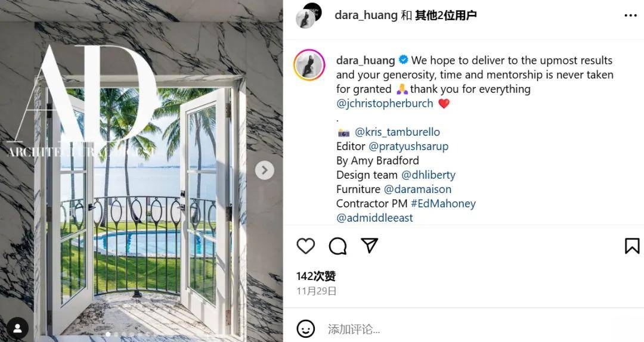Save post with bookmark icon
644x342 pixels.
632,246
